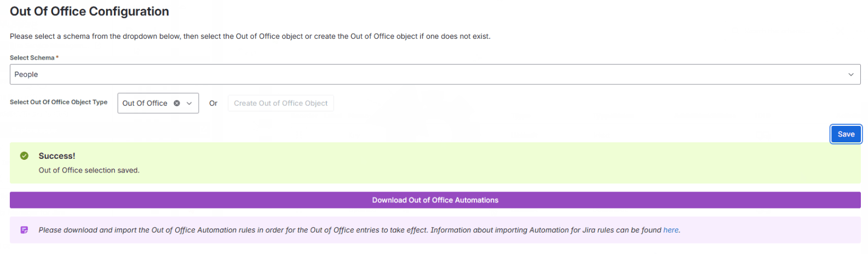Open the People schema selection field

(435, 74)
